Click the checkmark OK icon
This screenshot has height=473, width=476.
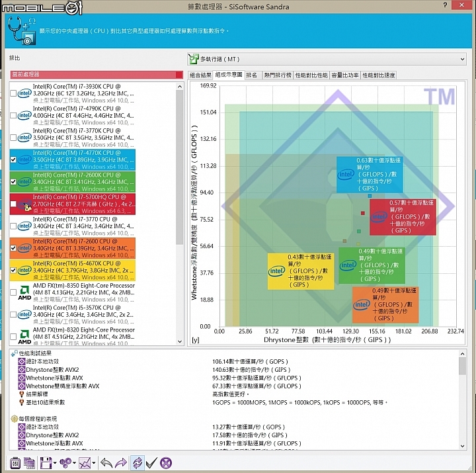click(151, 463)
